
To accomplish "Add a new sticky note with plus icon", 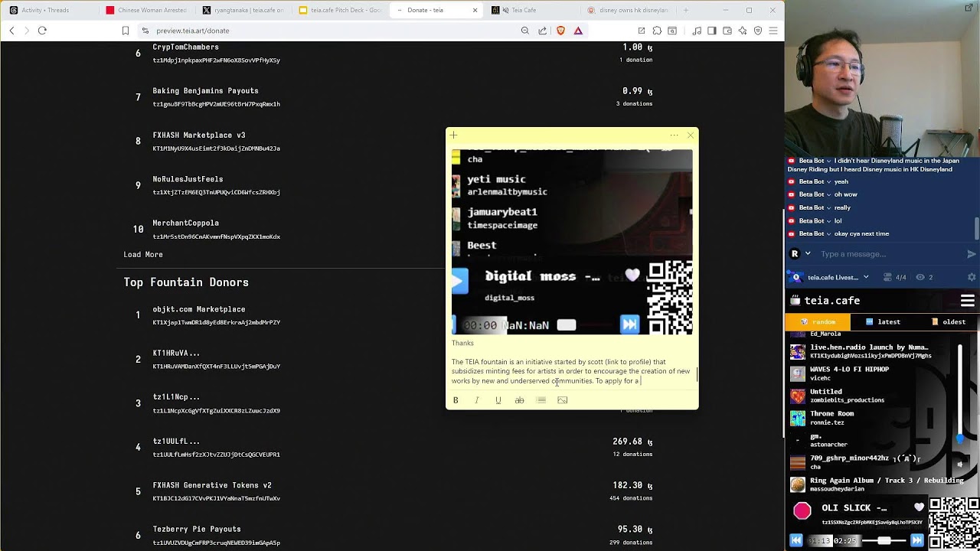I will point(453,135).
